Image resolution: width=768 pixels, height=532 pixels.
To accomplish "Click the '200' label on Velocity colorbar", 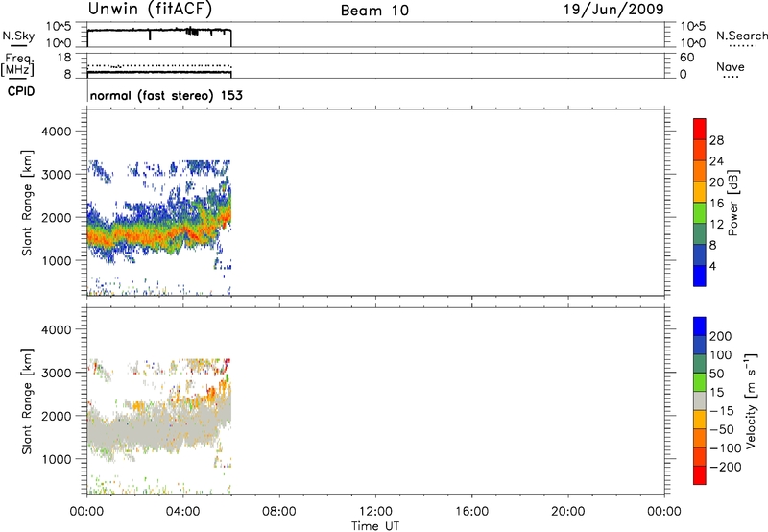I will 721,336.
